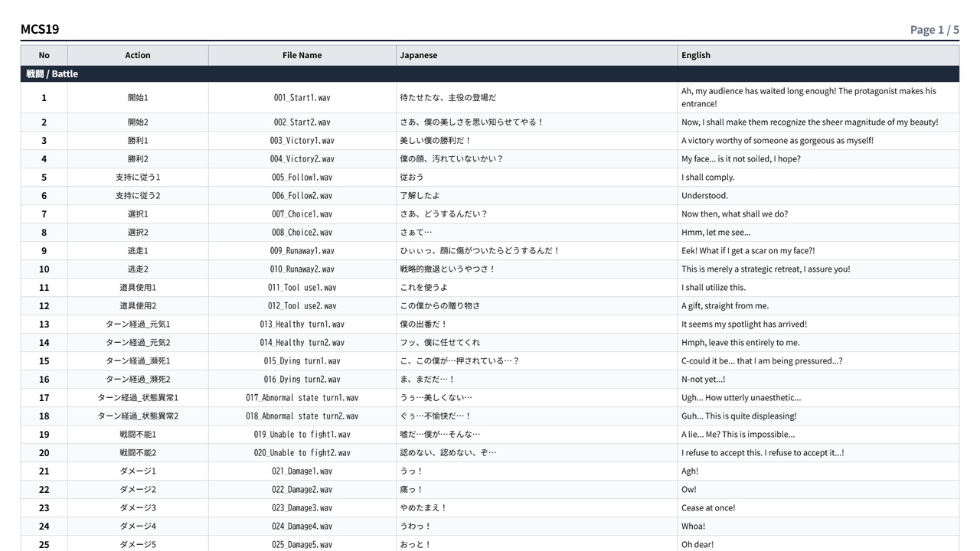Click file name 017_Abnormal state turn1.wav
Viewport: 980px width, 551px height.
(x=302, y=398)
